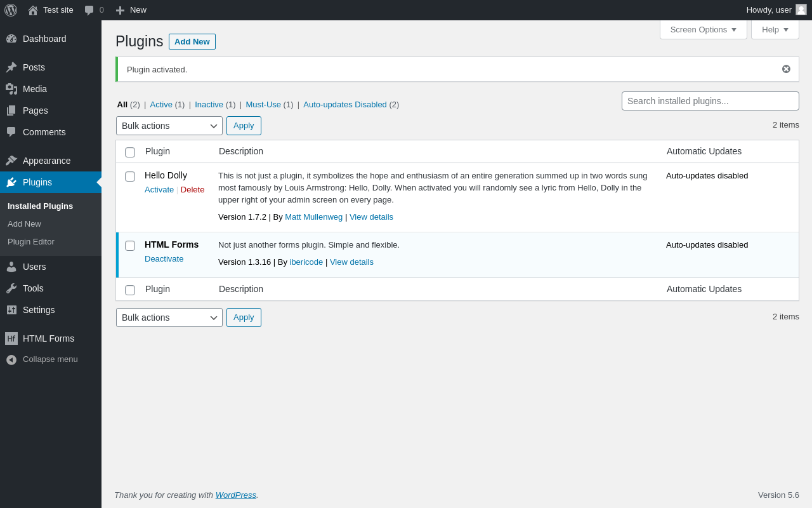Open Installed Plugins submenu item
The image size is (812, 508).
pos(40,206)
